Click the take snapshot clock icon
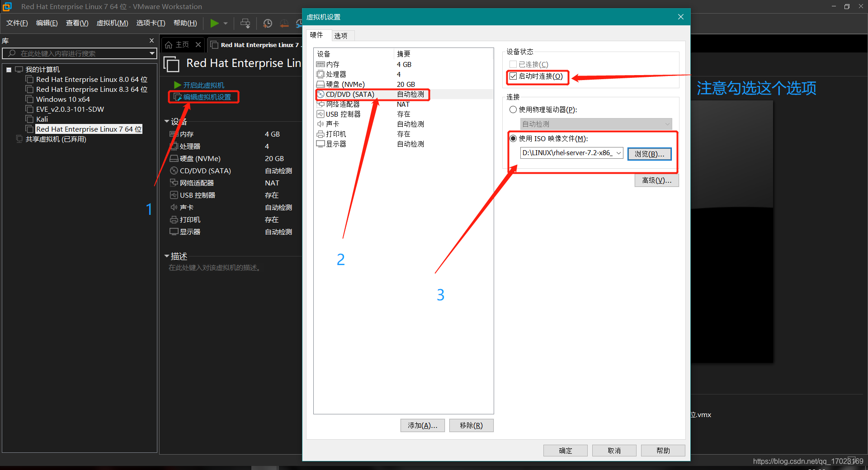Screen dimensions: 868x470 coord(268,23)
